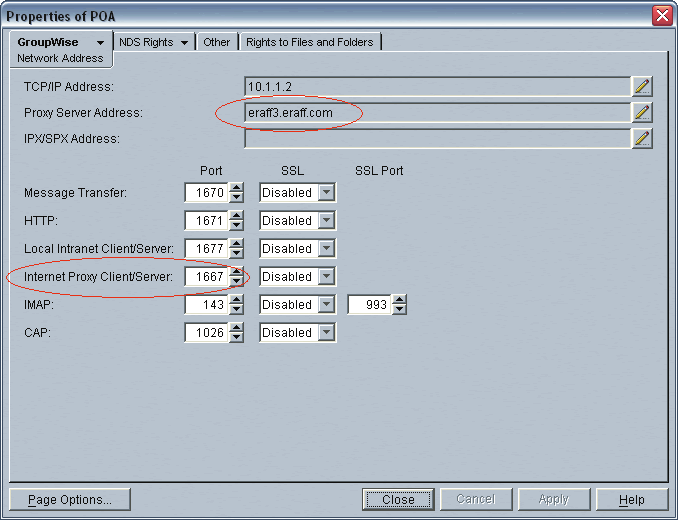This screenshot has width=678, height=520.
Task: Click the Internet Proxy port field 1667
Action: [x=207, y=277]
